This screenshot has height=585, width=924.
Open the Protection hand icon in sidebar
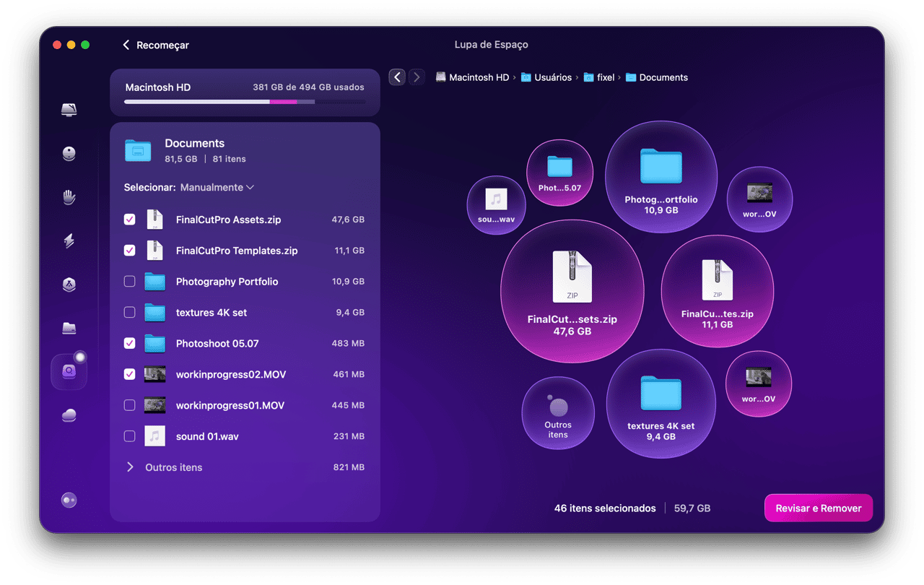[x=69, y=197]
